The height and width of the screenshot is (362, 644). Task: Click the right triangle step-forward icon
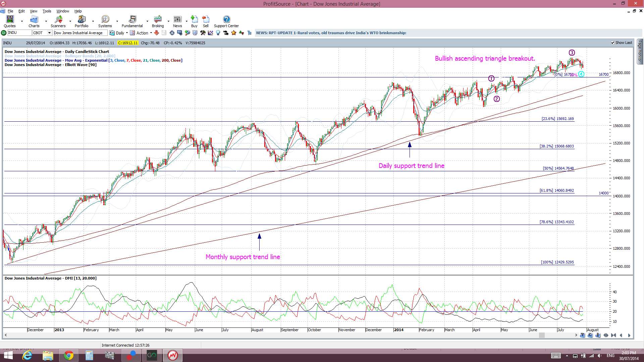[x=629, y=335]
